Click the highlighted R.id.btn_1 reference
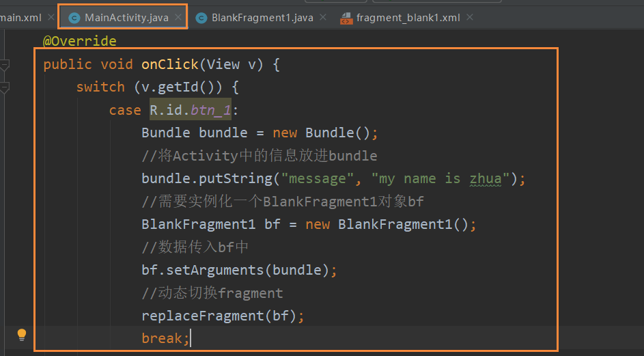Viewport: 644px width, 356px height. pyautogui.click(x=190, y=110)
